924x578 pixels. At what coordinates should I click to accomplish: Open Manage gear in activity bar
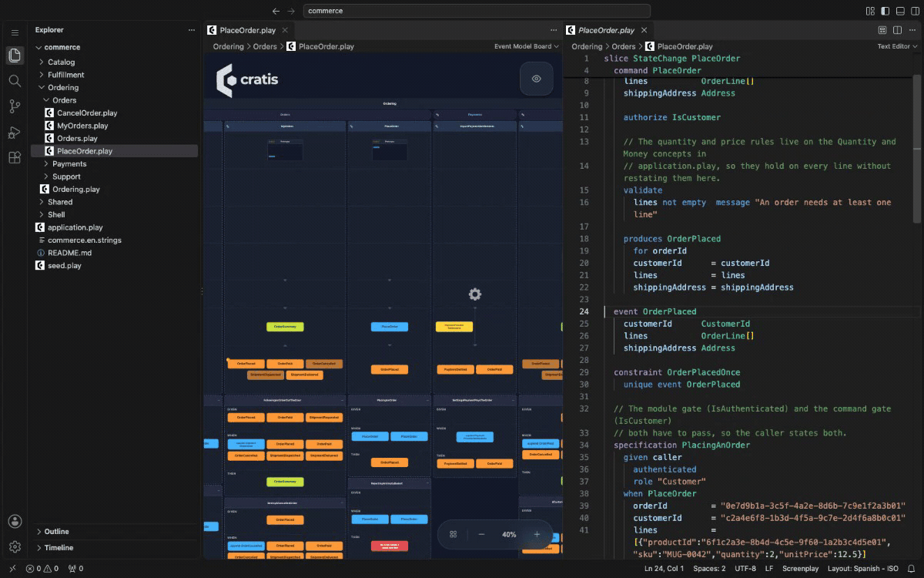[15, 546]
